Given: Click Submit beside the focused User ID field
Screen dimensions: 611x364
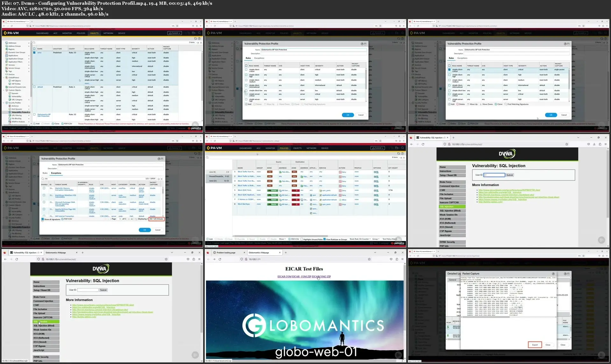Looking at the screenshot, I should coord(510,175).
